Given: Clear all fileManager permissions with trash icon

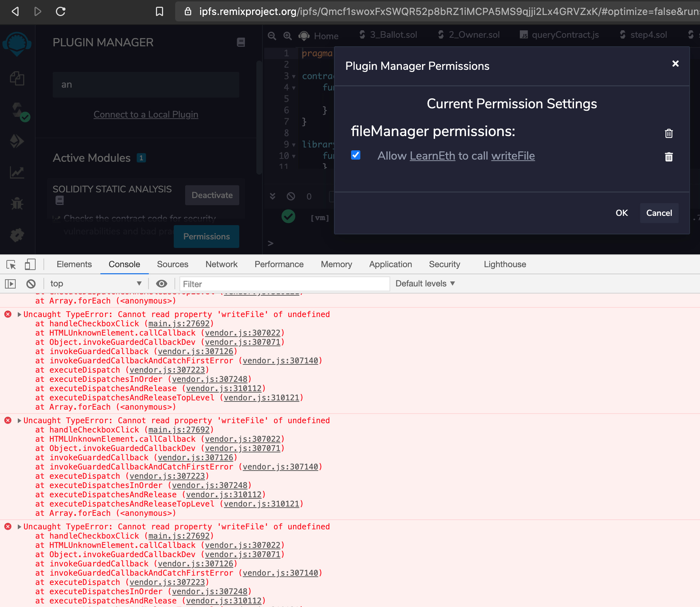Looking at the screenshot, I should (669, 133).
